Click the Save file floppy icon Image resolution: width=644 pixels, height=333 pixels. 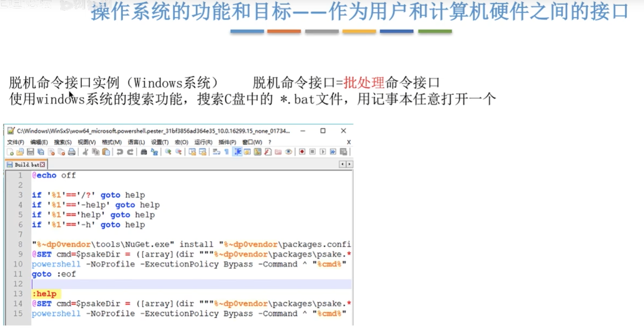click(30, 152)
